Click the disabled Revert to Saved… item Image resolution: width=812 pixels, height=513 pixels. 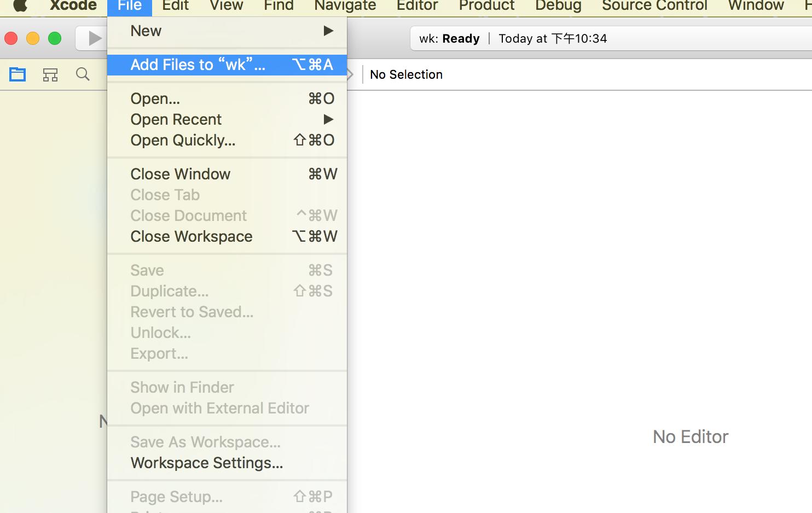[227, 312]
